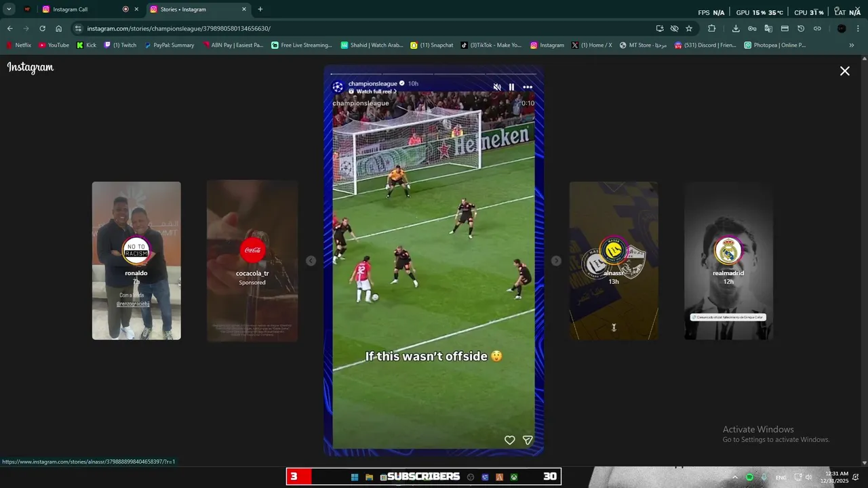
Task: Switch to the first tab with red icon
Action: pyautogui.click(x=27, y=9)
